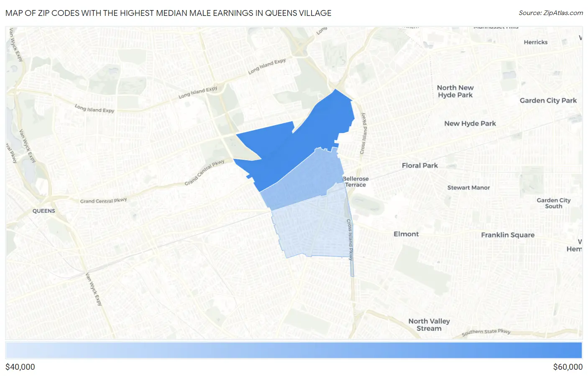Click the Southern State Pkwy road label
The height and width of the screenshot is (376, 588).
click(x=486, y=332)
